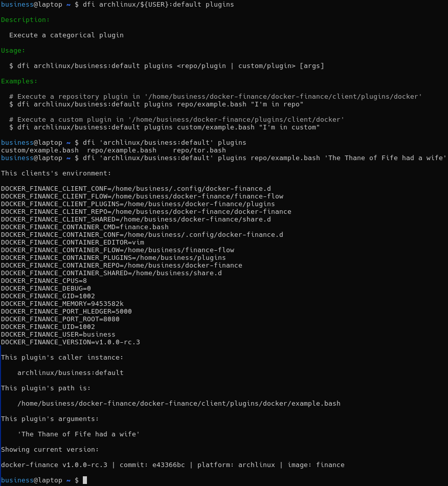Click the green "Usage:" heading

pos(13,51)
